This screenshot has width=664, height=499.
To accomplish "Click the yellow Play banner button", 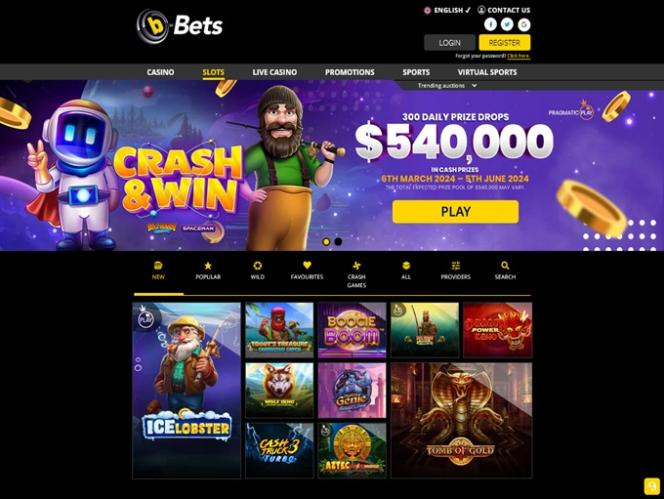I will click(x=455, y=211).
